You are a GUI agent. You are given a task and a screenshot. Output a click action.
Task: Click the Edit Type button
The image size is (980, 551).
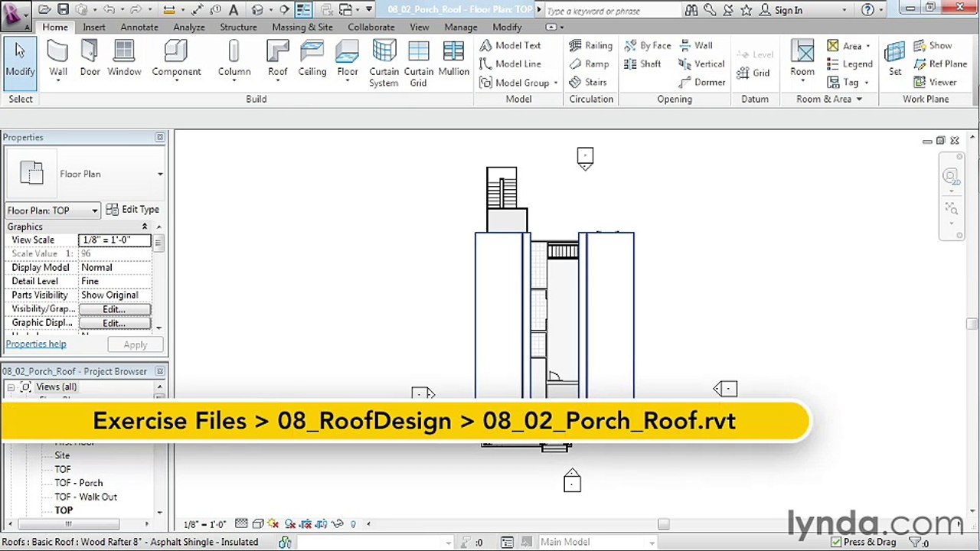coord(132,210)
